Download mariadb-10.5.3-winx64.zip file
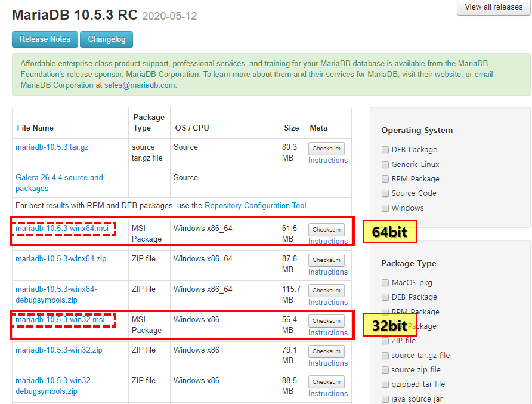Image resolution: width=532 pixels, height=404 pixels. click(x=61, y=259)
